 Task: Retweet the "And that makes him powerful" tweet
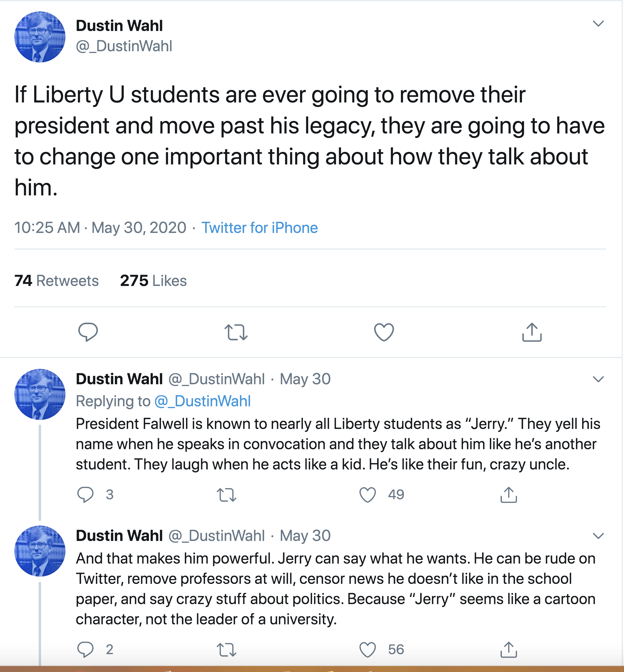226,649
